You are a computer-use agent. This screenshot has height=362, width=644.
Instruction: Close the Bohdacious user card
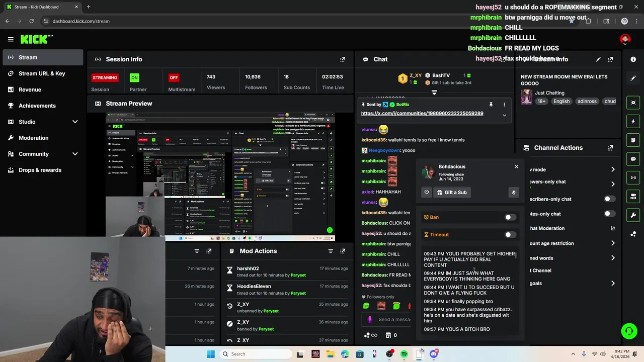(x=516, y=166)
